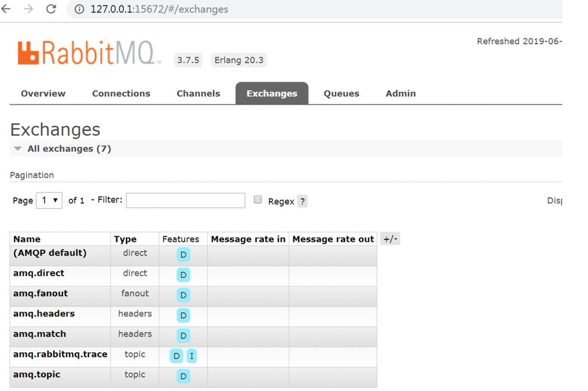Open the amq.topic exchange
This screenshot has width=588, height=391.
(37, 375)
